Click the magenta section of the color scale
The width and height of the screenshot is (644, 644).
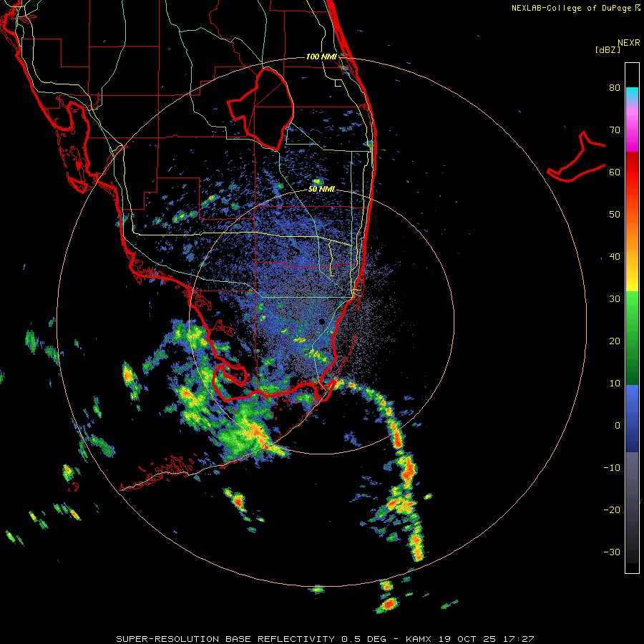pos(632,132)
